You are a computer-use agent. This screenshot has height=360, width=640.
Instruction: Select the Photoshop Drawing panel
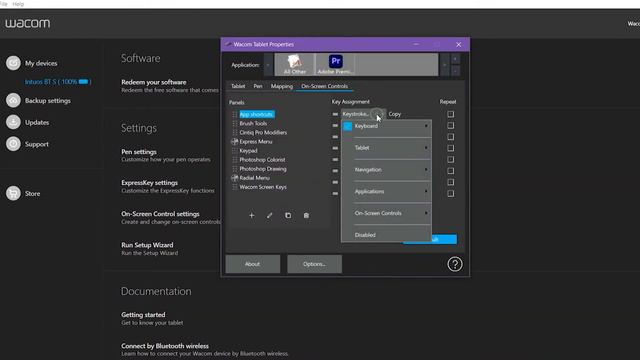[x=263, y=169]
